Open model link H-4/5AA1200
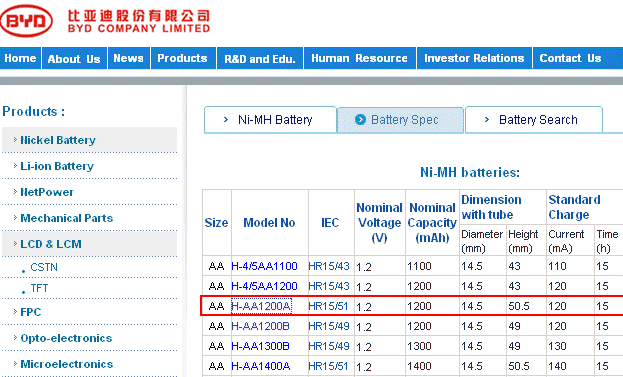This screenshot has height=377, width=623. [x=264, y=286]
